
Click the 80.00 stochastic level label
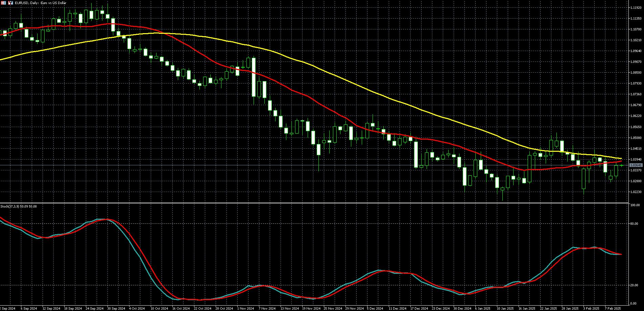click(635, 224)
